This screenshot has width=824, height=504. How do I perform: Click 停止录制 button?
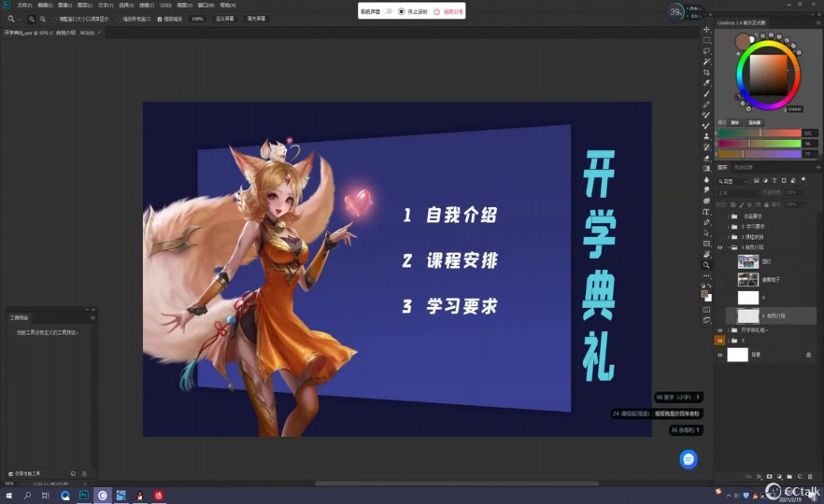(413, 11)
